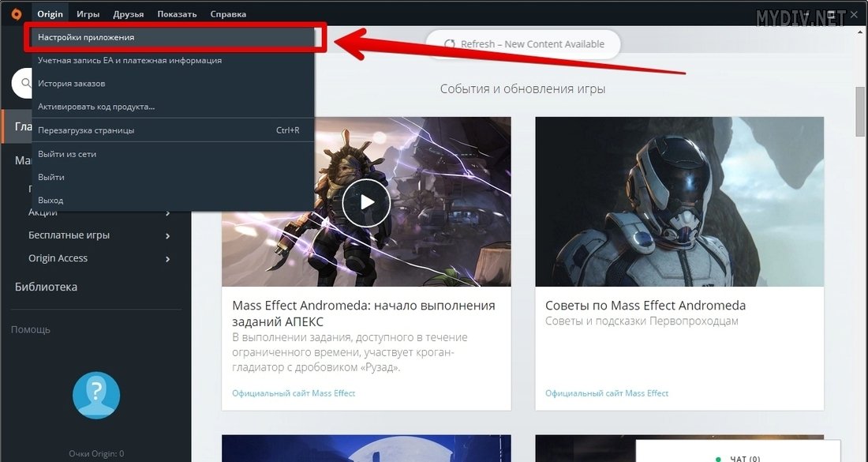Click title Mass Effect Andromeda: начало выполнения заданий АПЕКС
The width and height of the screenshot is (868, 462).
[x=364, y=314]
